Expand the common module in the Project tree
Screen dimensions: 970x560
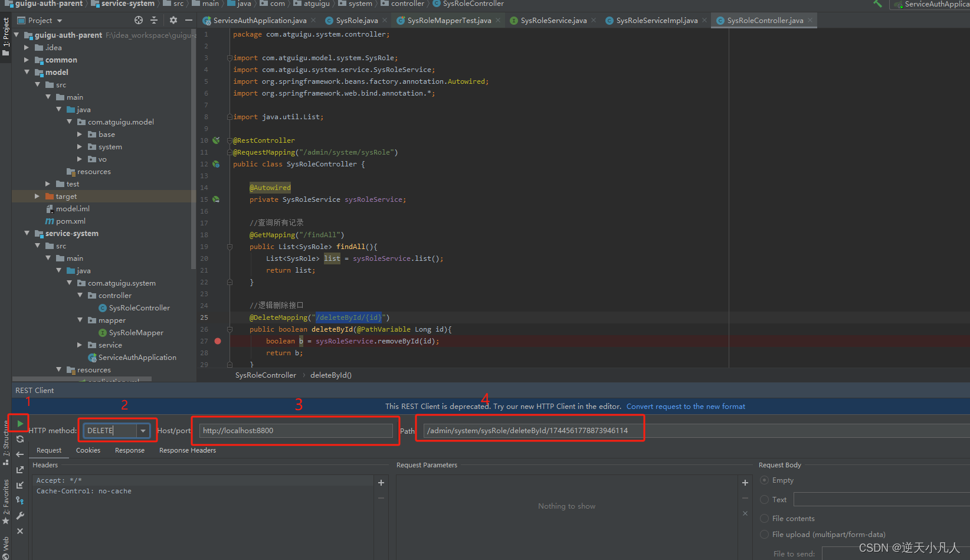click(26, 60)
